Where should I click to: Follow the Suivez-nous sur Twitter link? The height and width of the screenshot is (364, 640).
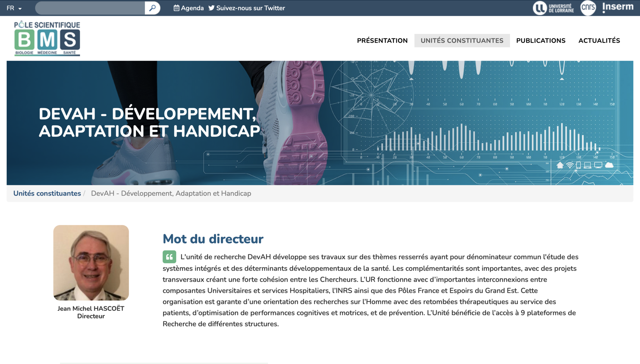[247, 8]
